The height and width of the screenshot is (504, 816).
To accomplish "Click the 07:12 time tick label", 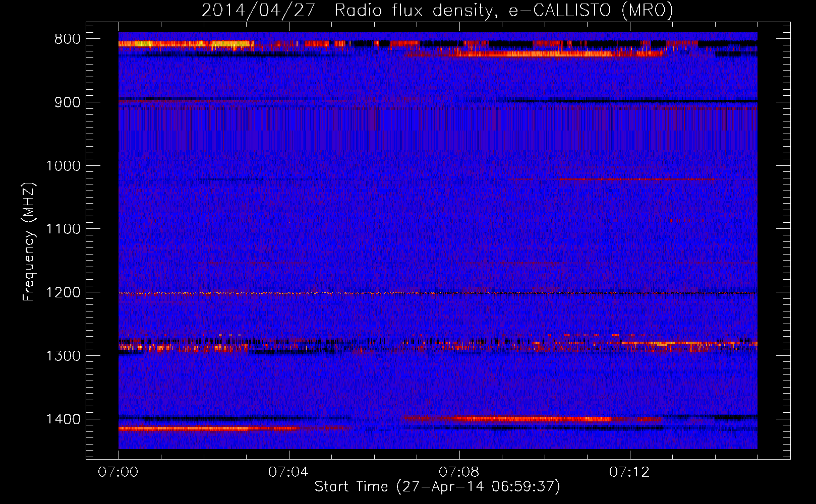I will coord(629,472).
